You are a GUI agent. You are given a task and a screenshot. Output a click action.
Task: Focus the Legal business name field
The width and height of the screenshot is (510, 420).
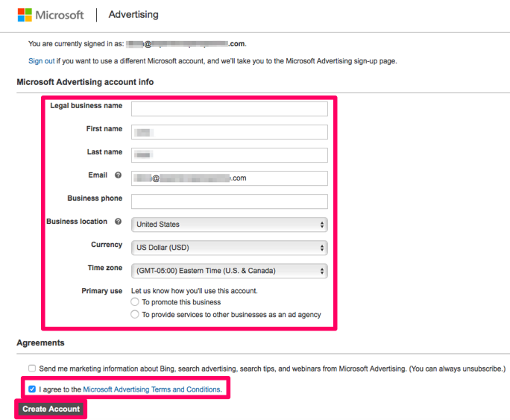pyautogui.click(x=230, y=109)
